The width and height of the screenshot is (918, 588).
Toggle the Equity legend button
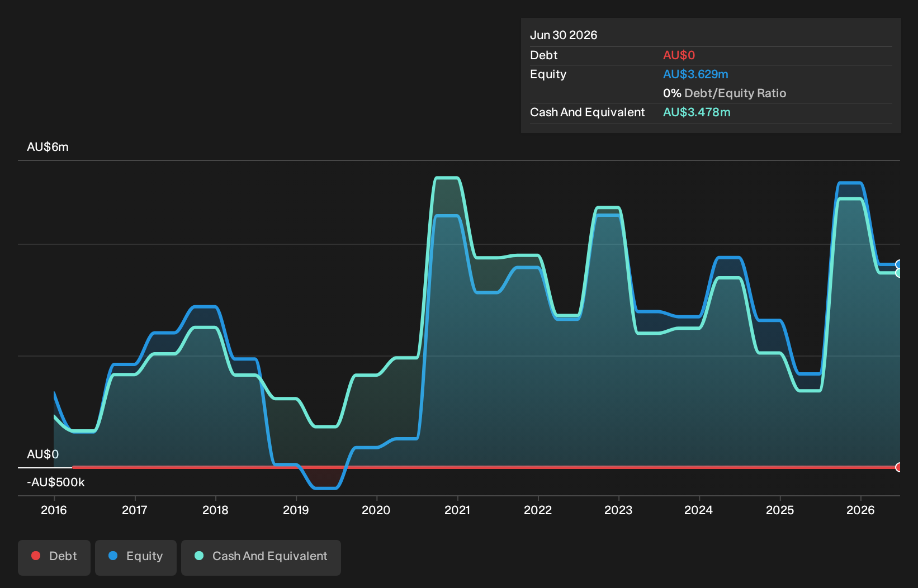coord(136,557)
